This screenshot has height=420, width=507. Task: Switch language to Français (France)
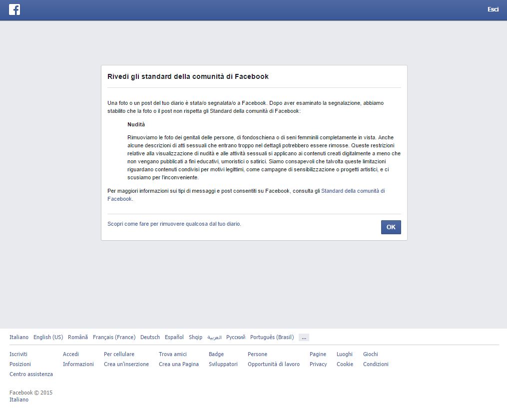(114, 337)
